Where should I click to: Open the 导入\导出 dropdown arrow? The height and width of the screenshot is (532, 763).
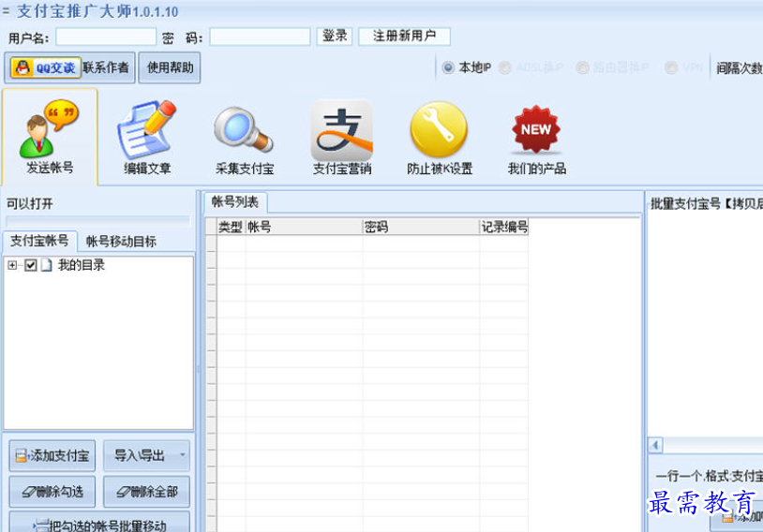183,455
